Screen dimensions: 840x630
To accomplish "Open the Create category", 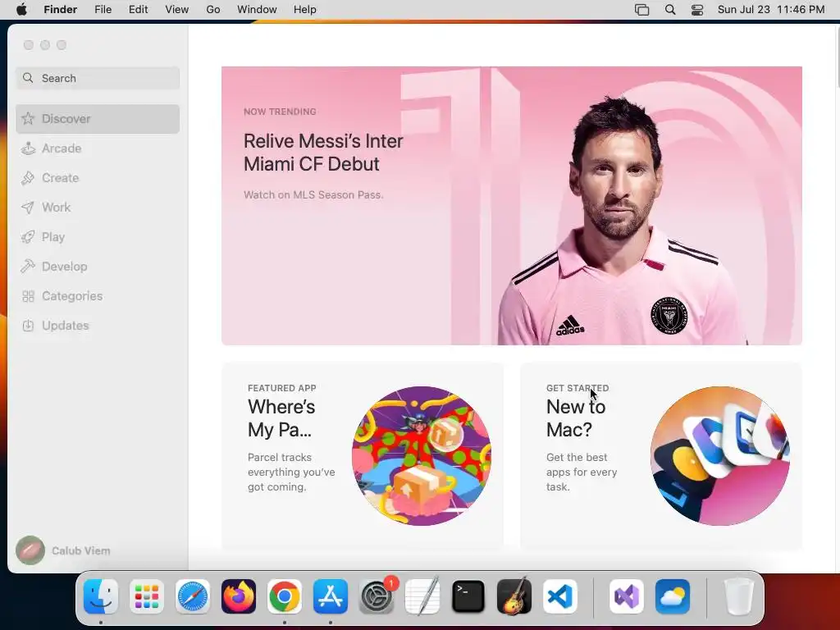I will (98, 178).
